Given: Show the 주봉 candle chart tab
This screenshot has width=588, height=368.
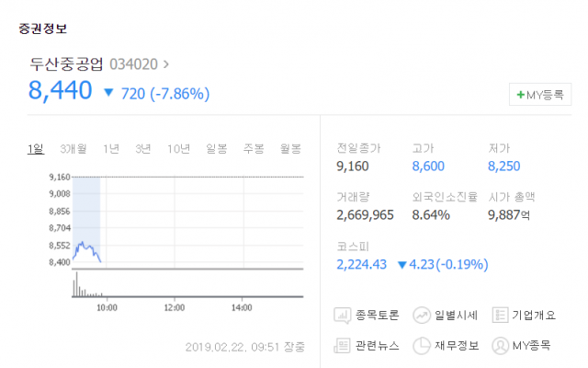Looking at the screenshot, I should tap(254, 149).
